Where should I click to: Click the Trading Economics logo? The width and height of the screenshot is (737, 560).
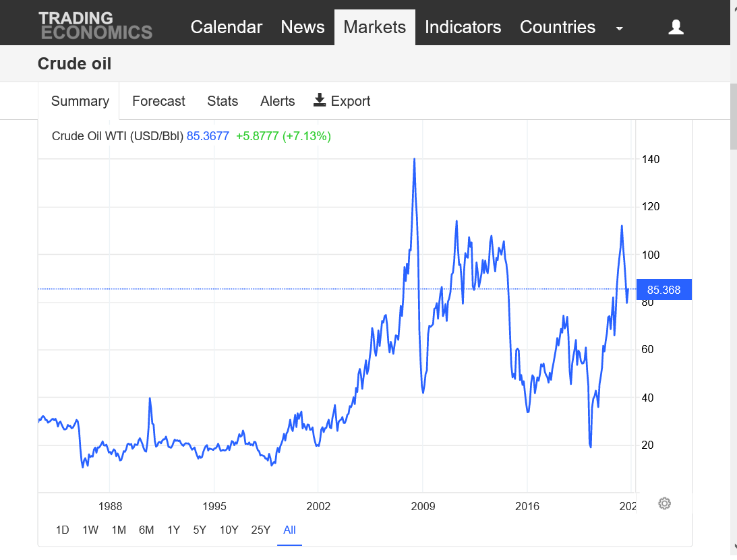95,26
